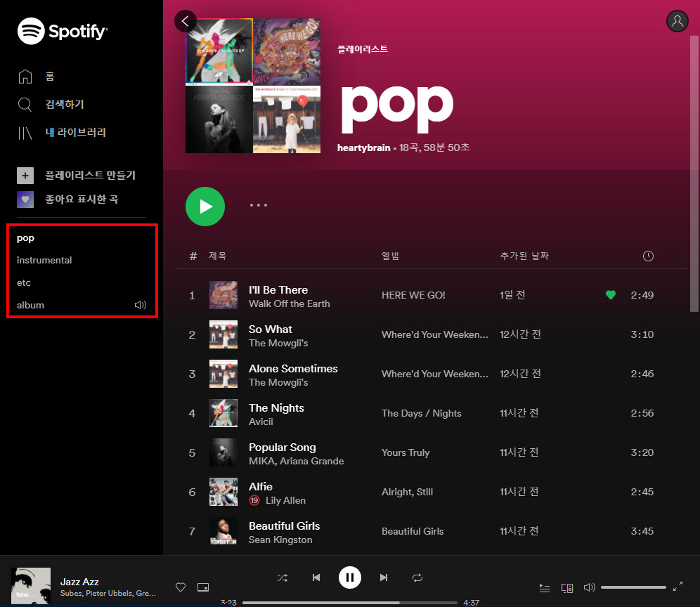Click the pop playlist cover collage

tap(253, 86)
